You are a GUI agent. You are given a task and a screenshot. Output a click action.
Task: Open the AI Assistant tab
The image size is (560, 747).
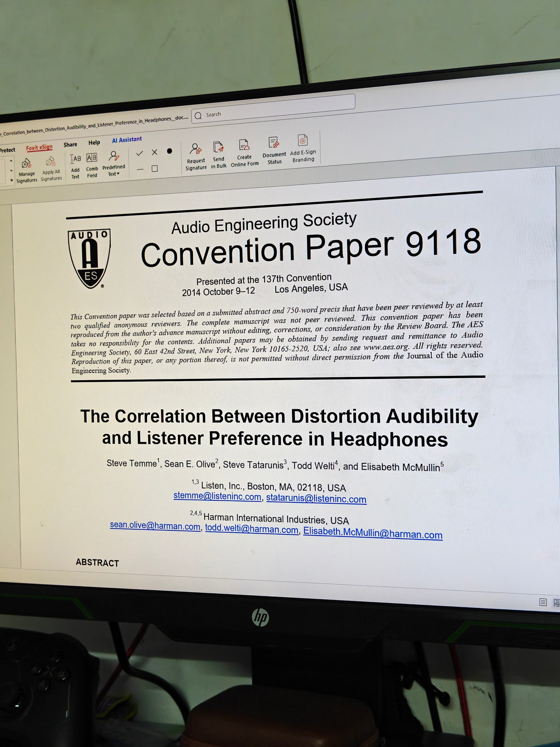(x=127, y=140)
